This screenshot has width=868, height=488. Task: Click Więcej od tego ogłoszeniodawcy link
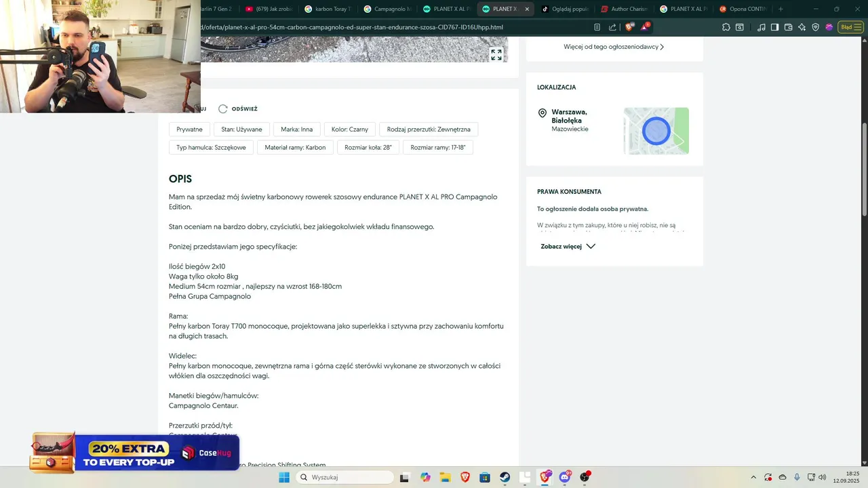point(614,47)
